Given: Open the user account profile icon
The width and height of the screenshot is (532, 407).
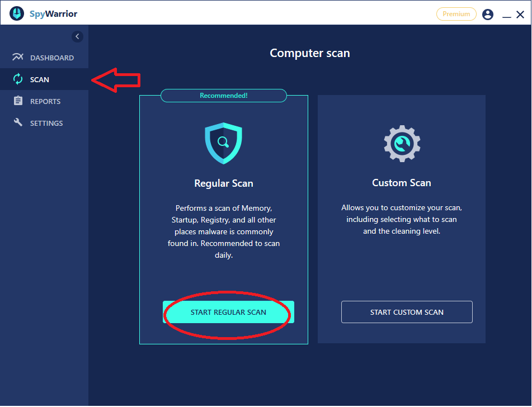Looking at the screenshot, I should tap(488, 14).
